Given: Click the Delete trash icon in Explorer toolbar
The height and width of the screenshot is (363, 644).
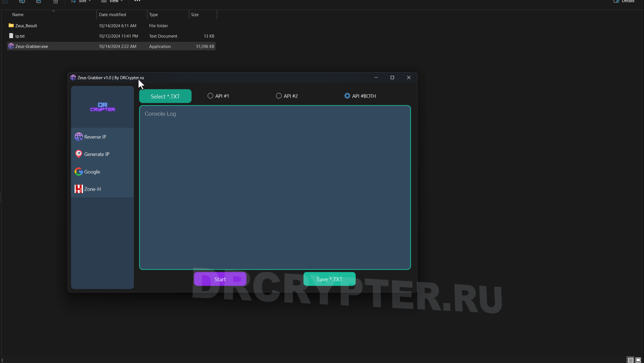Looking at the screenshot, I should point(56,1).
